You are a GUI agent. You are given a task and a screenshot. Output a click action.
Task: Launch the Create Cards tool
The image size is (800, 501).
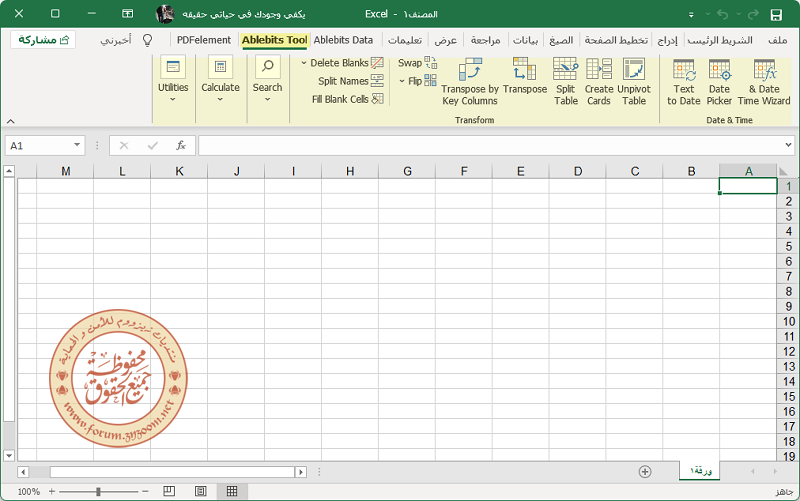(598, 82)
